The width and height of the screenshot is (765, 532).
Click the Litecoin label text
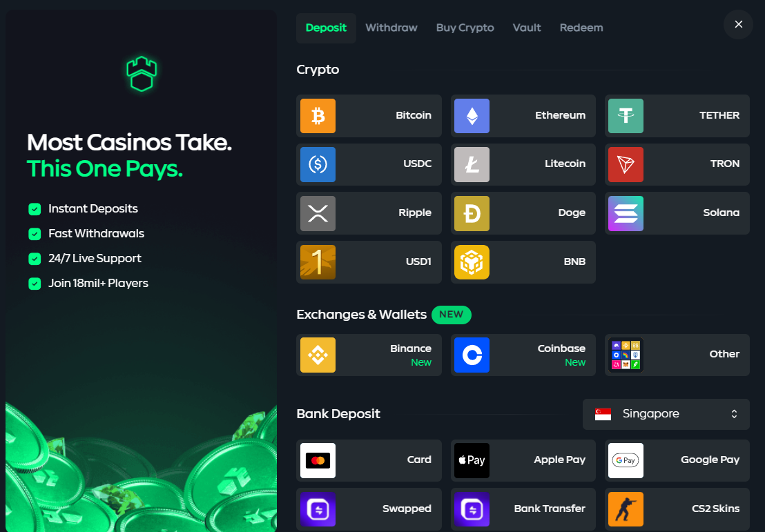click(565, 164)
